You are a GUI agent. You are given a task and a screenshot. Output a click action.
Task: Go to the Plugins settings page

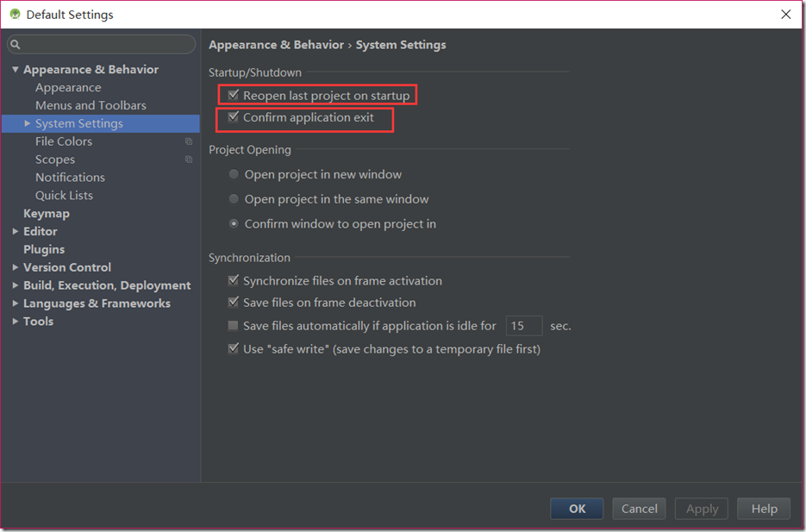click(x=44, y=249)
